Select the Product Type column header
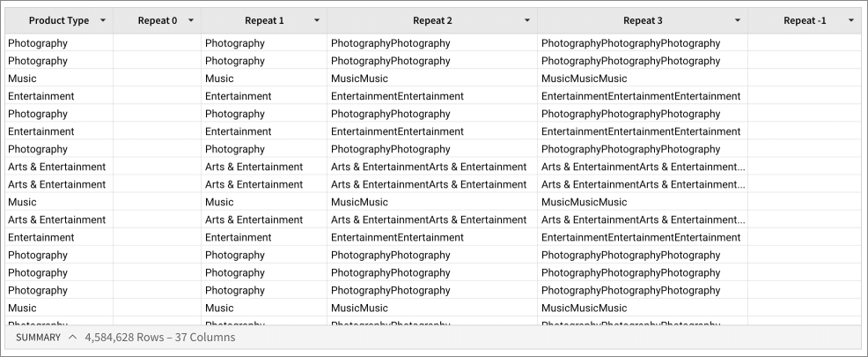This screenshot has height=357, width=868. pyautogui.click(x=58, y=20)
